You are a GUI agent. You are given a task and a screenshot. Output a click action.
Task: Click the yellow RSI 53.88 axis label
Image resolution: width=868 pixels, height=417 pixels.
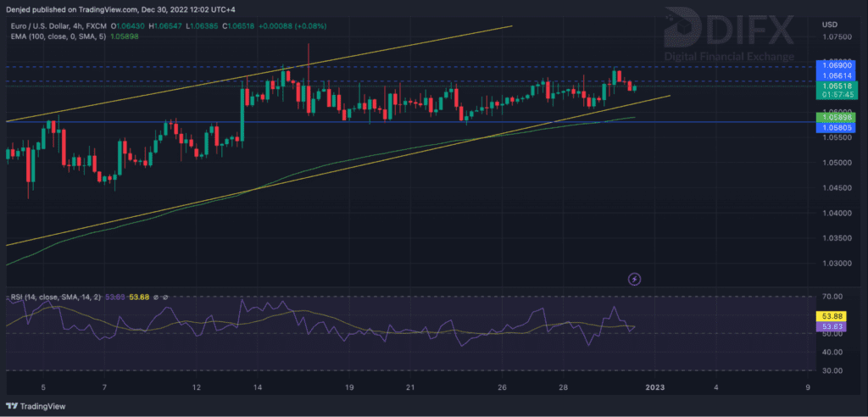pos(826,315)
